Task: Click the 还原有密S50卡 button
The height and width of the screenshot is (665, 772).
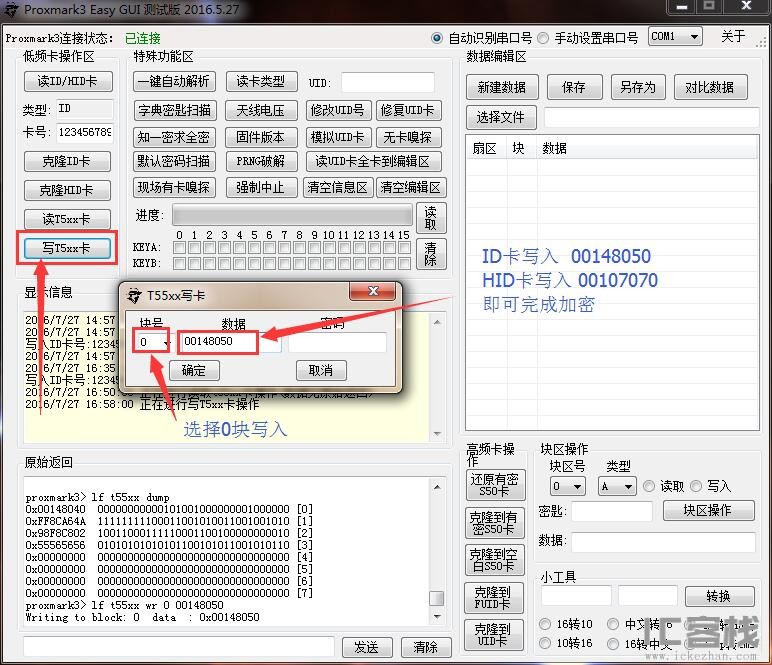Action: pos(495,485)
